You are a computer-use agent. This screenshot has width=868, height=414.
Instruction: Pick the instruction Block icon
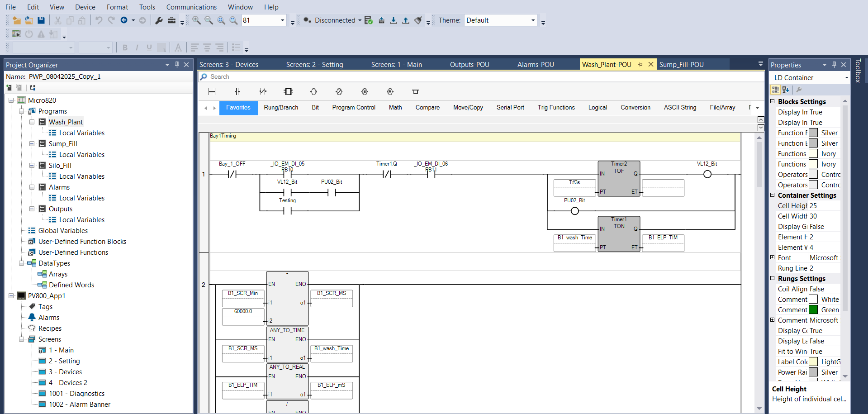(288, 92)
